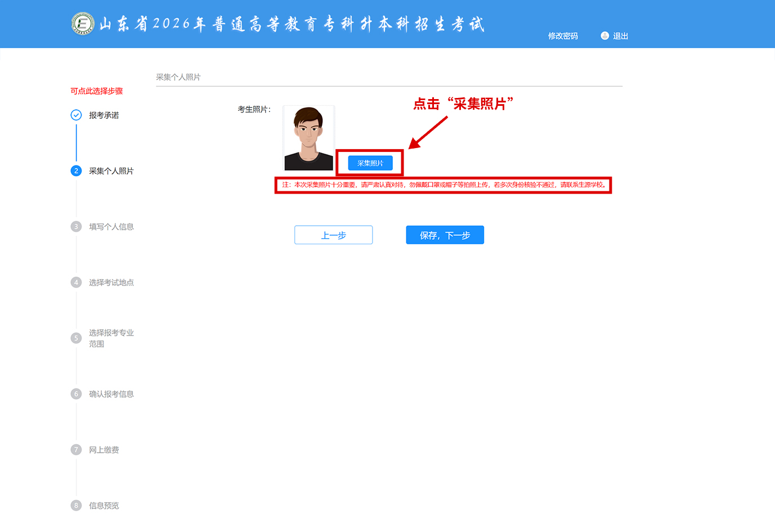Viewport: 775px width, 532px height.
Task: Click 保存，下一步 to continue
Action: pyautogui.click(x=445, y=235)
